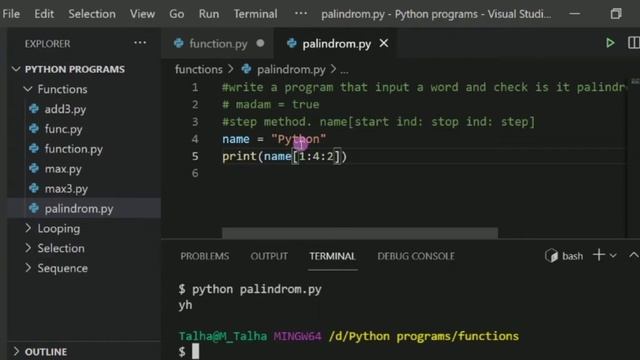
Task: Close the palindrom.py tab
Action: click(x=384, y=43)
